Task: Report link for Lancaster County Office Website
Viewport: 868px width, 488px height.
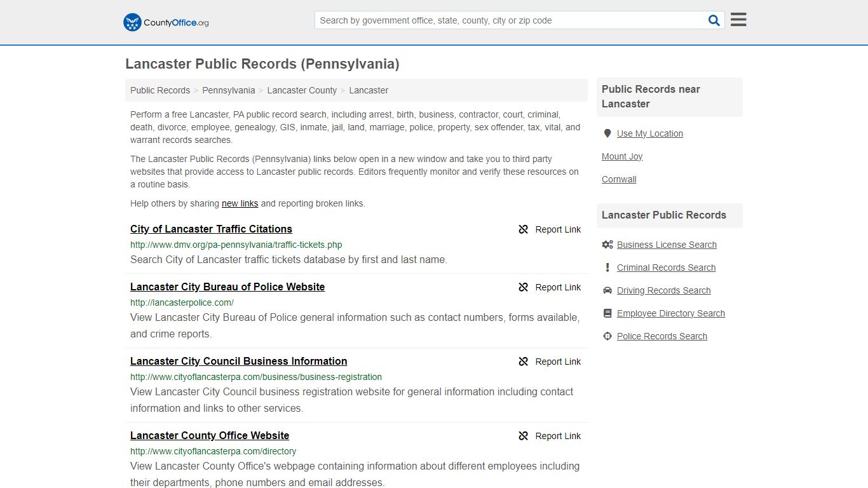Action: point(558,436)
